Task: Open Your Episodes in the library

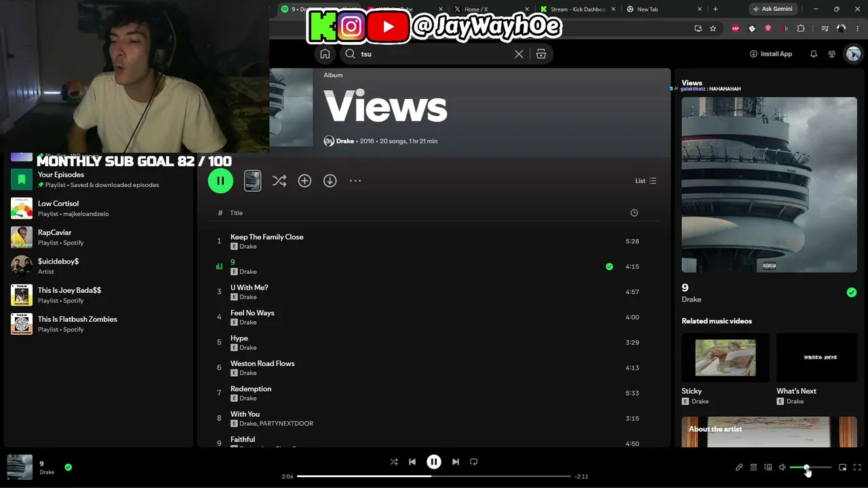Action: pyautogui.click(x=98, y=180)
